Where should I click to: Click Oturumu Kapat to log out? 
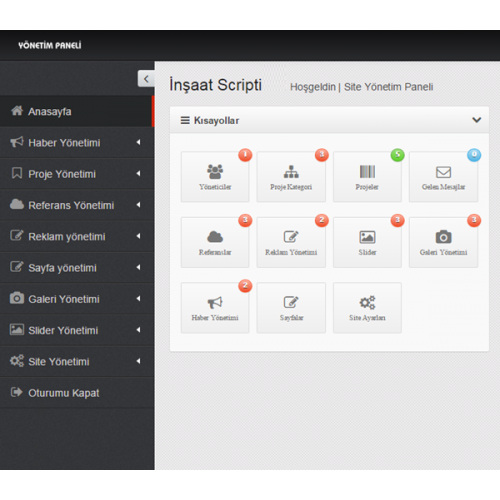coord(77,393)
